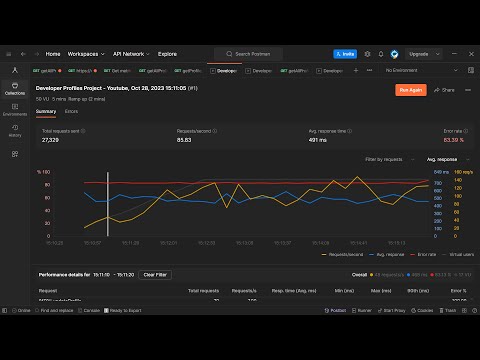Click the Clear Filter button
The width and height of the screenshot is (480, 360).
155,275
